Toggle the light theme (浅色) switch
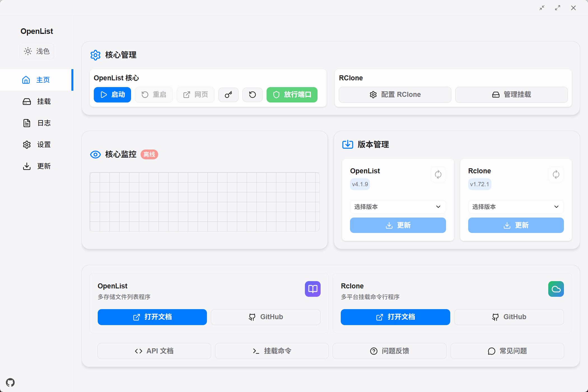Screen dimensions: 588x392 37,51
